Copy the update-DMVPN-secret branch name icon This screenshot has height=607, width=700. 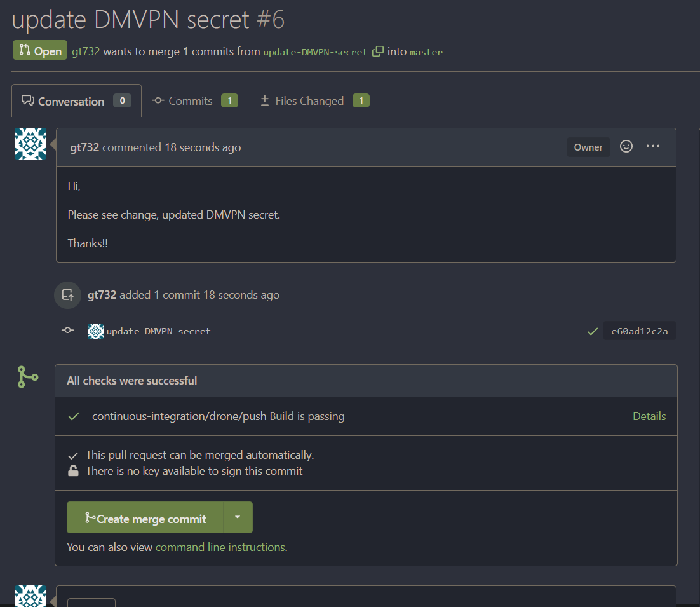(x=378, y=51)
